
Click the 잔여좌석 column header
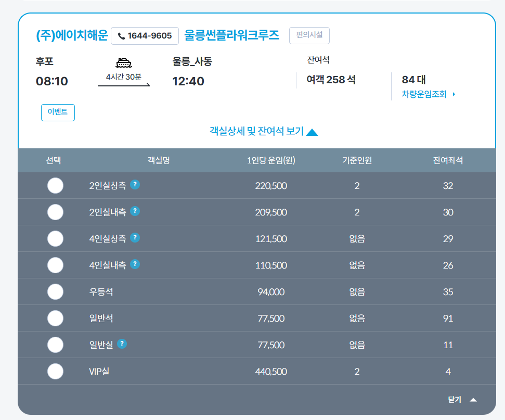point(448,160)
